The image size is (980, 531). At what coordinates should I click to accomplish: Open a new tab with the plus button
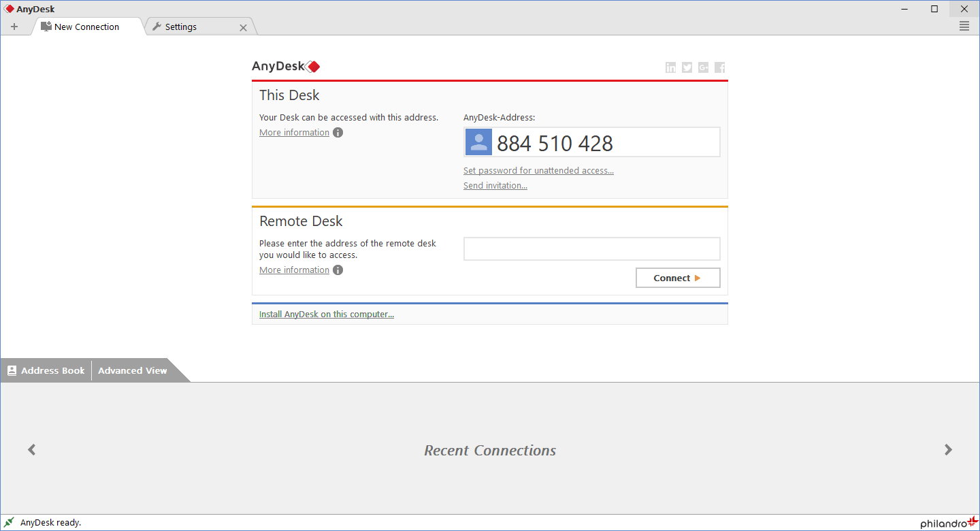tap(14, 26)
